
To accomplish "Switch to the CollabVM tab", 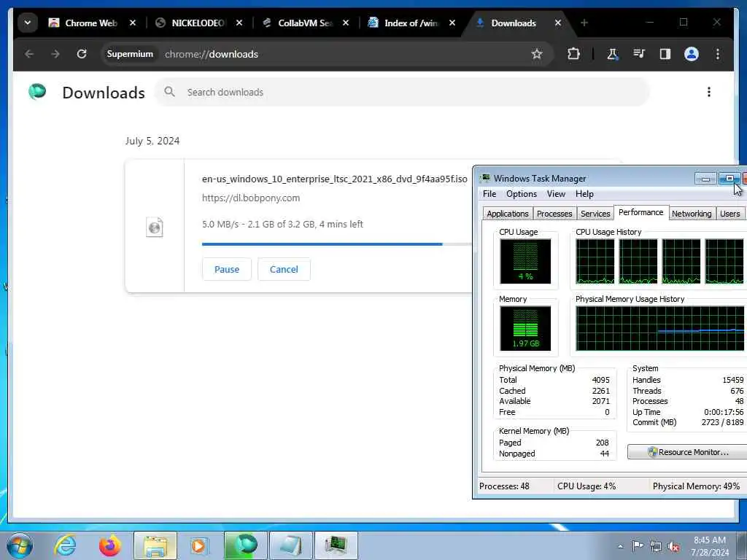I will pyautogui.click(x=298, y=23).
